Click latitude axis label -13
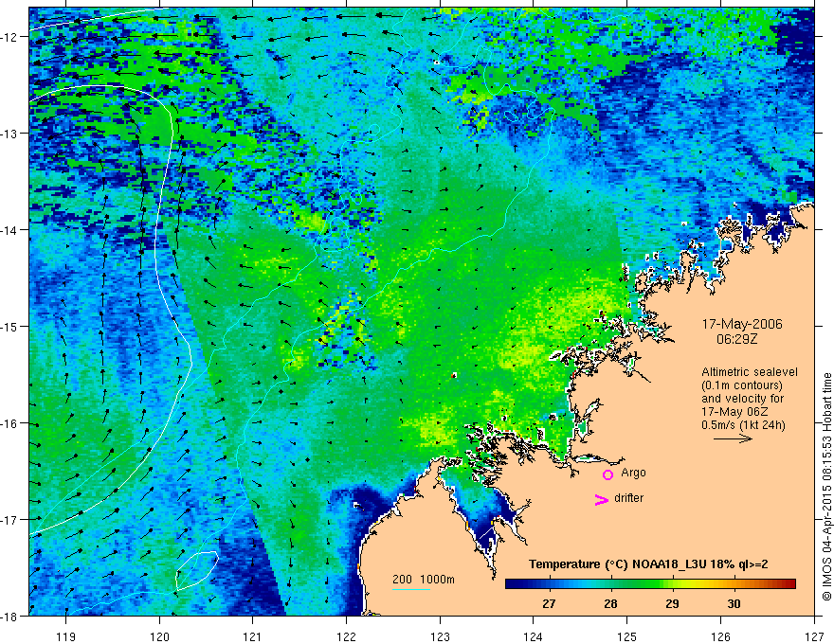The image size is (834, 644). pos(9,134)
